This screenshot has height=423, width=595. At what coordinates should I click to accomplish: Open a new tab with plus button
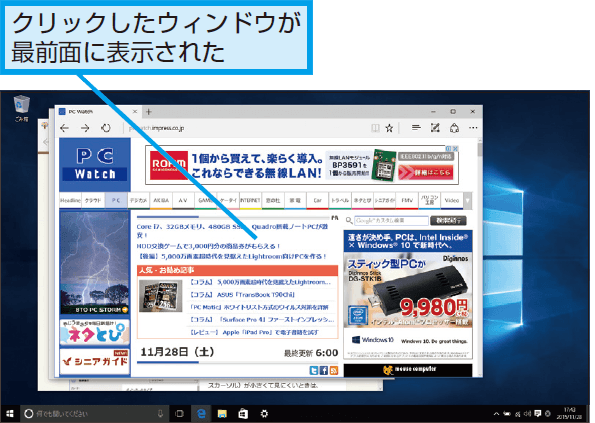pyautogui.click(x=149, y=112)
